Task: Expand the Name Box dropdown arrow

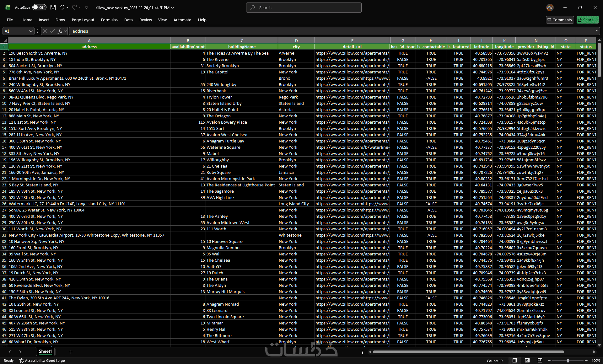Action: 31,31
